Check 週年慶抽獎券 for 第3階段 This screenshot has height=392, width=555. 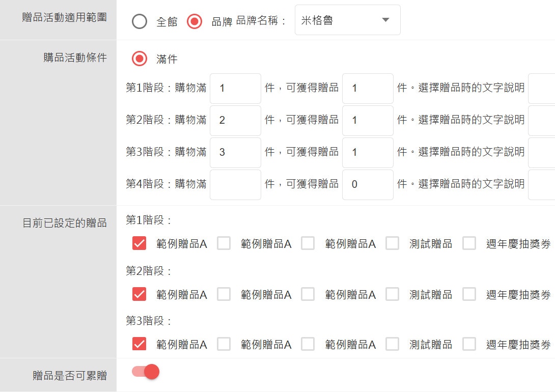coord(469,344)
